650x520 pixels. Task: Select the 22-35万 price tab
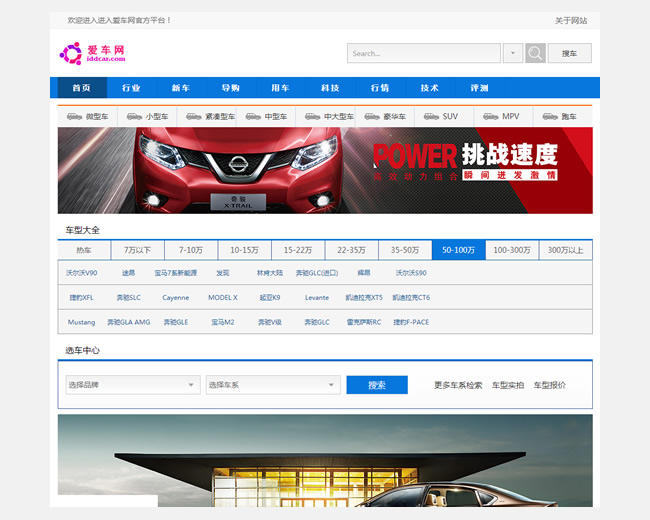click(351, 250)
